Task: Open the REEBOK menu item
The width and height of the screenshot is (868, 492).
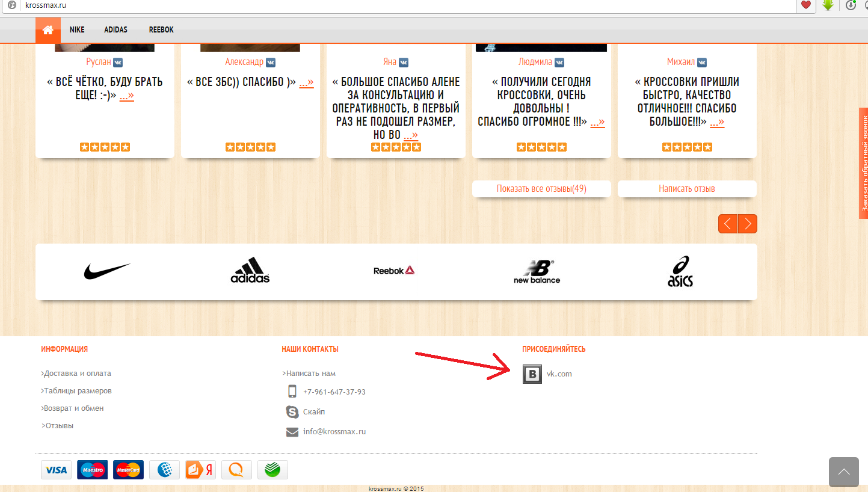Action: 161,29
